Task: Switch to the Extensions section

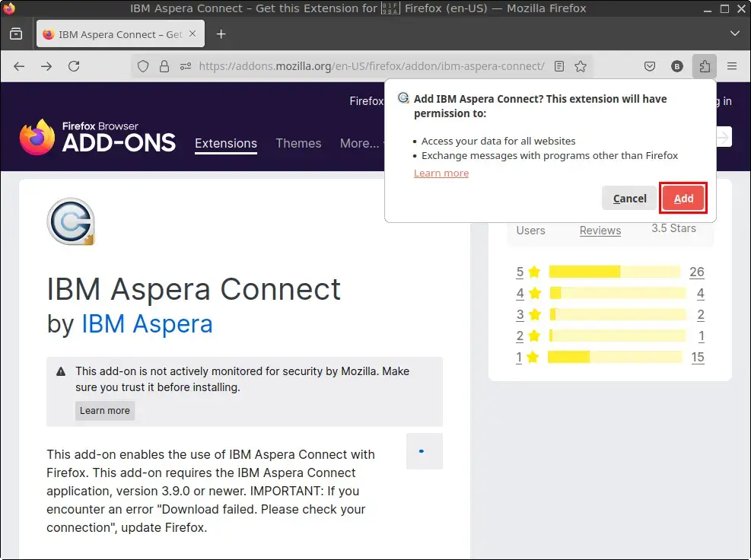Action: click(225, 143)
